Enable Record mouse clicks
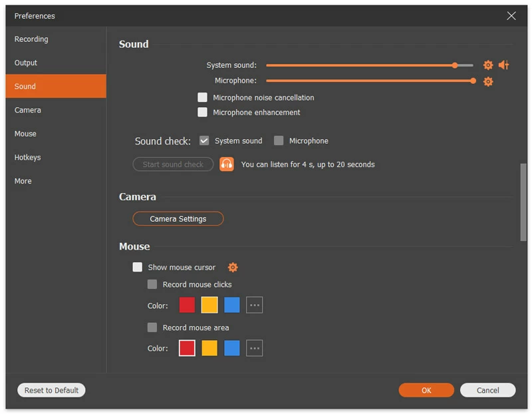Viewport: 532px width, 414px height. click(x=152, y=284)
